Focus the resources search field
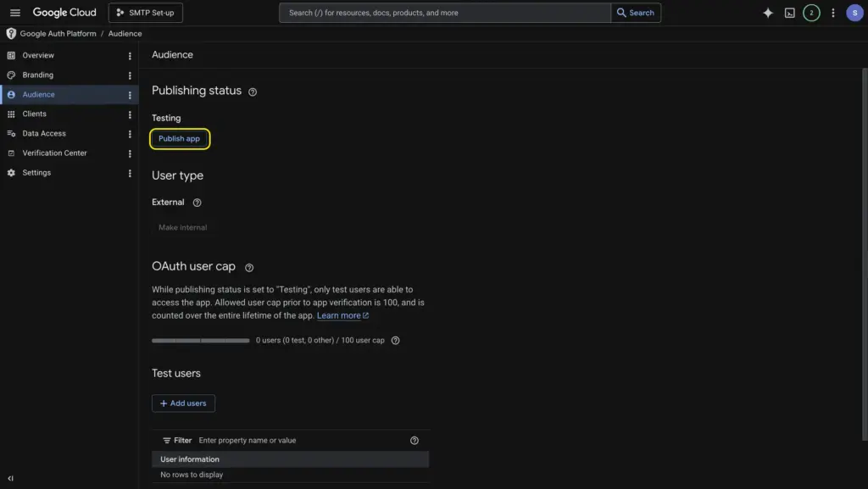Screen dimensions: 868x489 point(444,12)
